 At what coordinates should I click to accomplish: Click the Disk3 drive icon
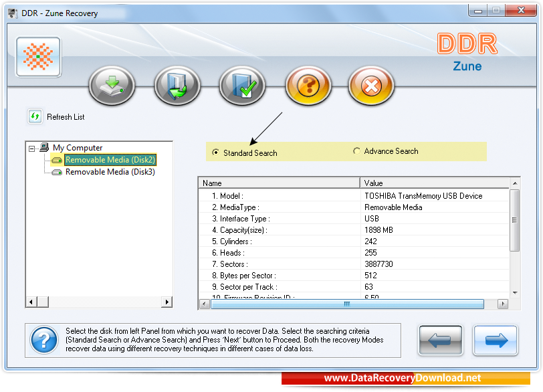pyautogui.click(x=57, y=172)
